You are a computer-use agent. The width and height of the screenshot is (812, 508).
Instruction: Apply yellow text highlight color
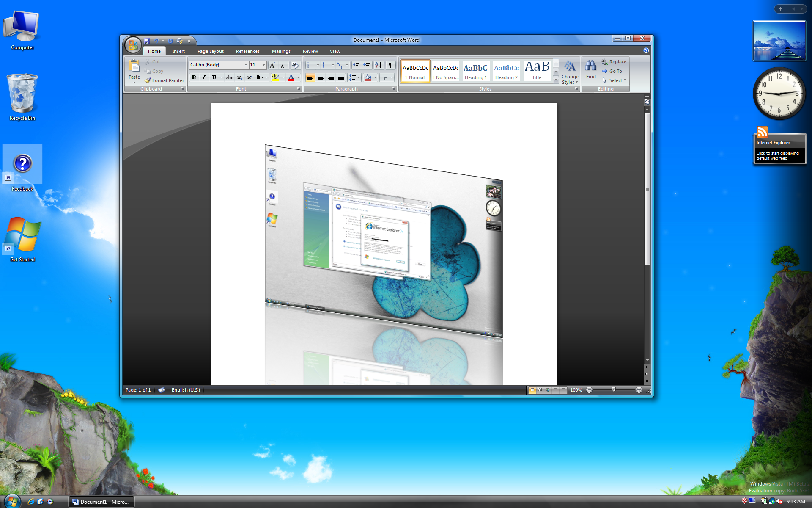276,77
